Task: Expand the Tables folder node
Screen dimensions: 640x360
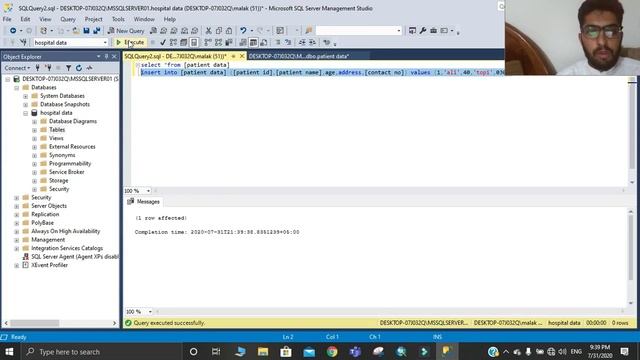Action: pos(34,130)
